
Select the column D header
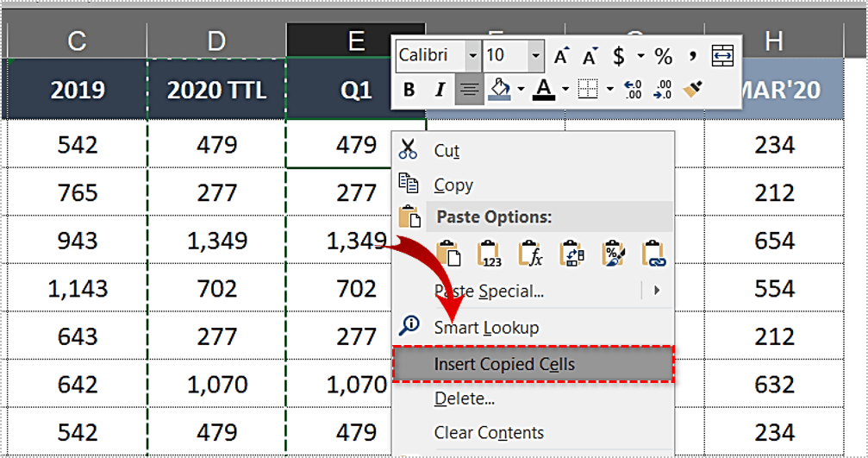click(216, 41)
